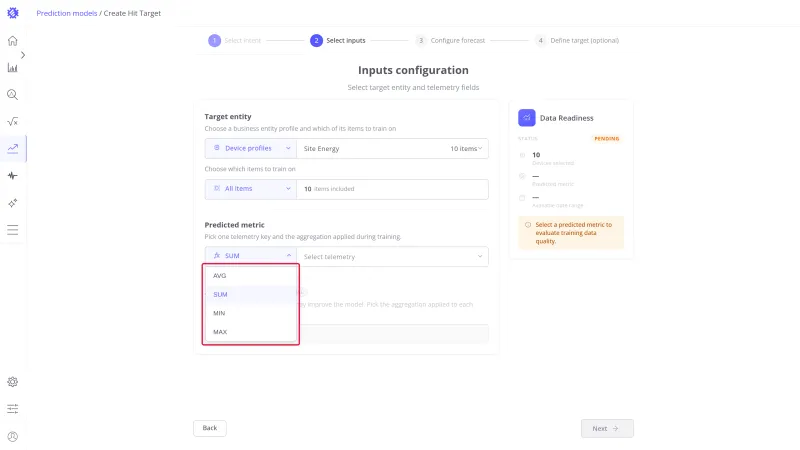Expand the sidebar with the chevron arrow
This screenshot has width=800, height=450.
(x=23, y=55)
